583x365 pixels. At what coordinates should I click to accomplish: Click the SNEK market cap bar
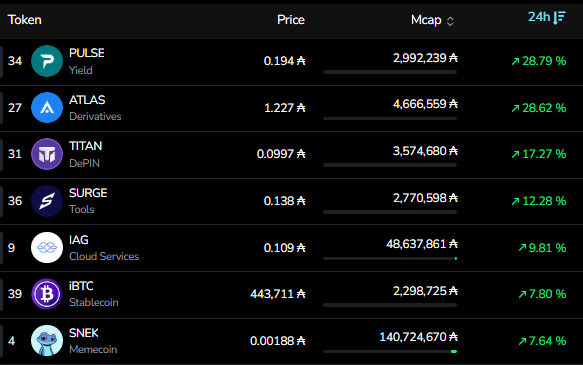(390, 351)
